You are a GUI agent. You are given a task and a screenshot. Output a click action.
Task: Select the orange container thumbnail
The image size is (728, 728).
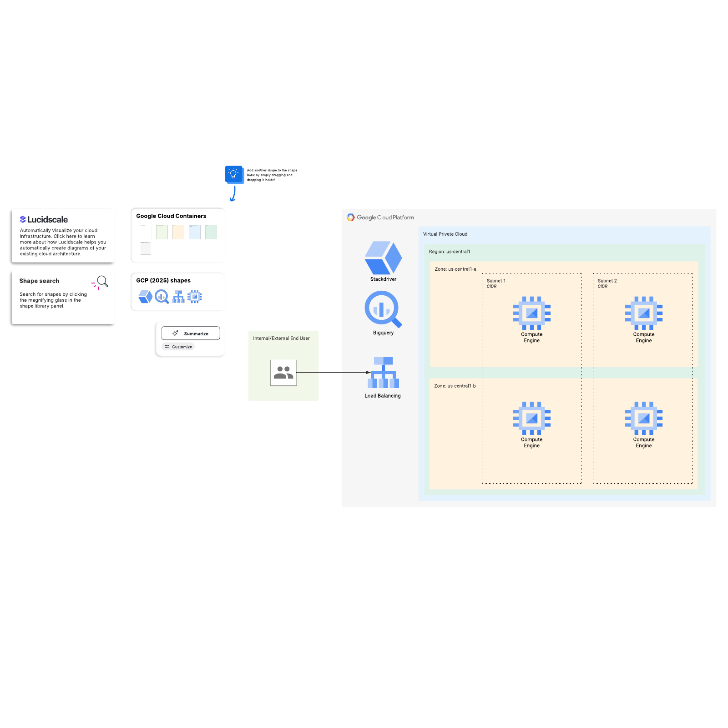point(178,232)
